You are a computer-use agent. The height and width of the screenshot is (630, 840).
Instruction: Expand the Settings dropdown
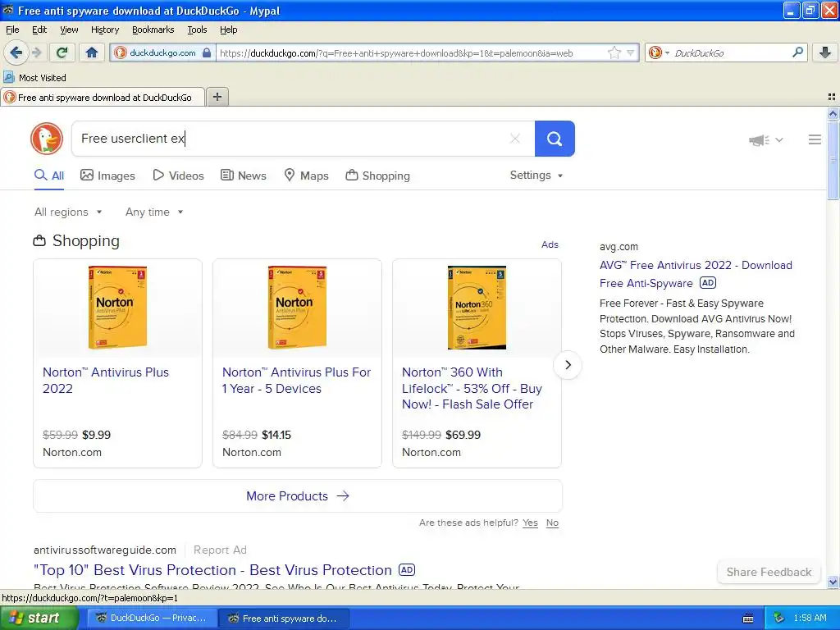tap(536, 176)
